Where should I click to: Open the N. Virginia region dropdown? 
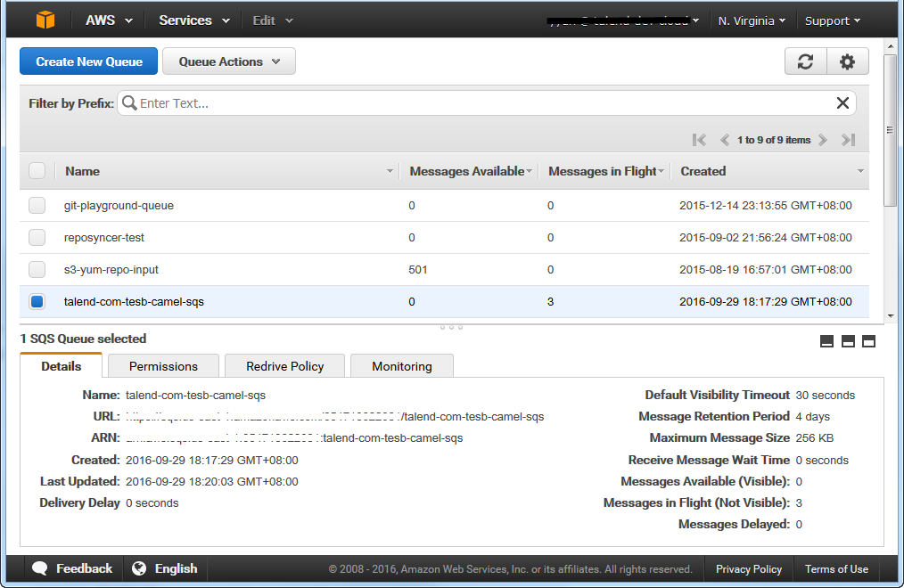752,20
